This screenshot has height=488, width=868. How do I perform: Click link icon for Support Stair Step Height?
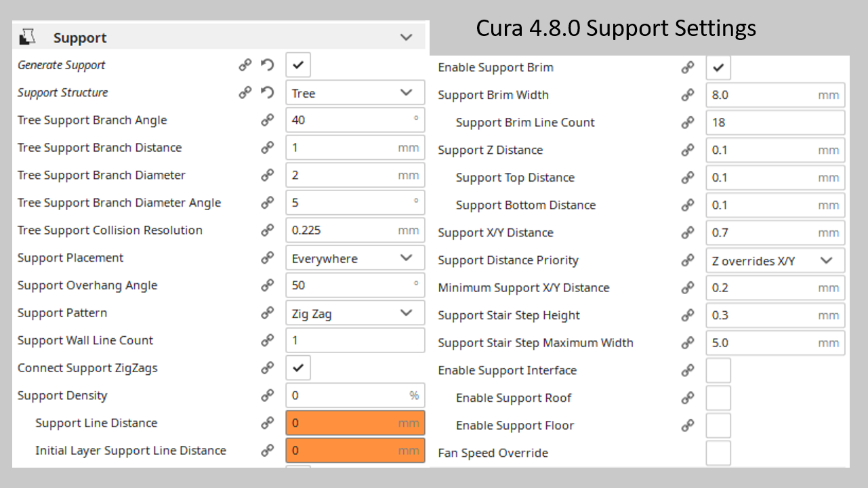[688, 315]
